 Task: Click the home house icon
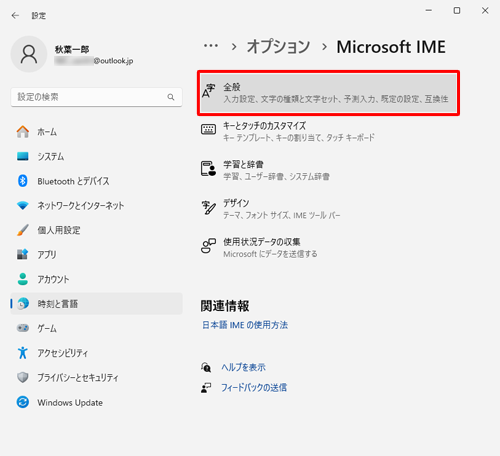[x=23, y=132]
